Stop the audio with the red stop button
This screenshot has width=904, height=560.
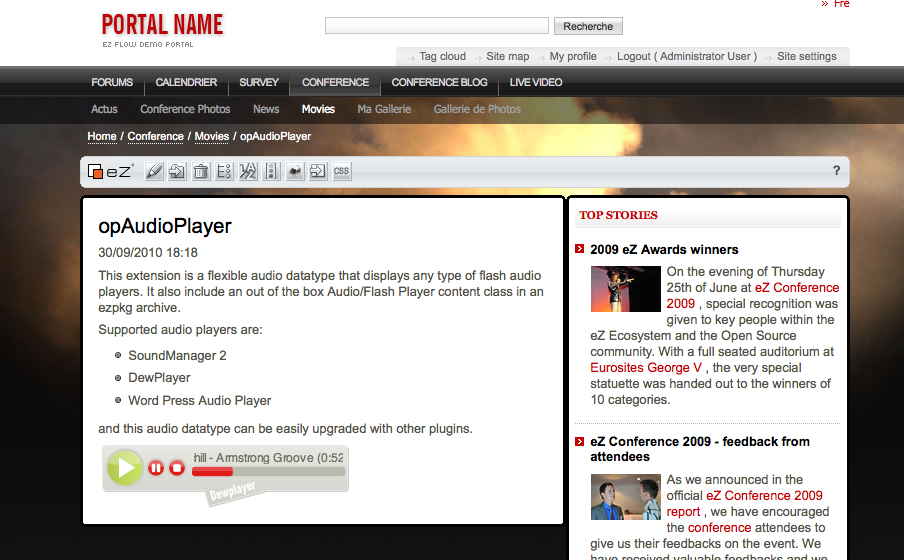pyautogui.click(x=177, y=467)
